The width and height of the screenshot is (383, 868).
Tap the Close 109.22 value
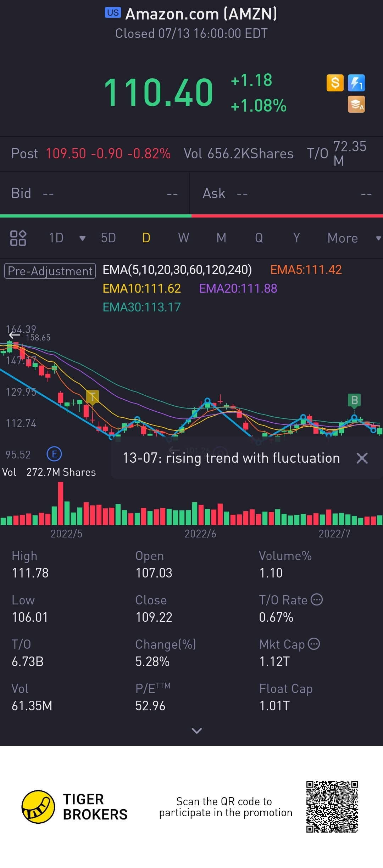154,617
